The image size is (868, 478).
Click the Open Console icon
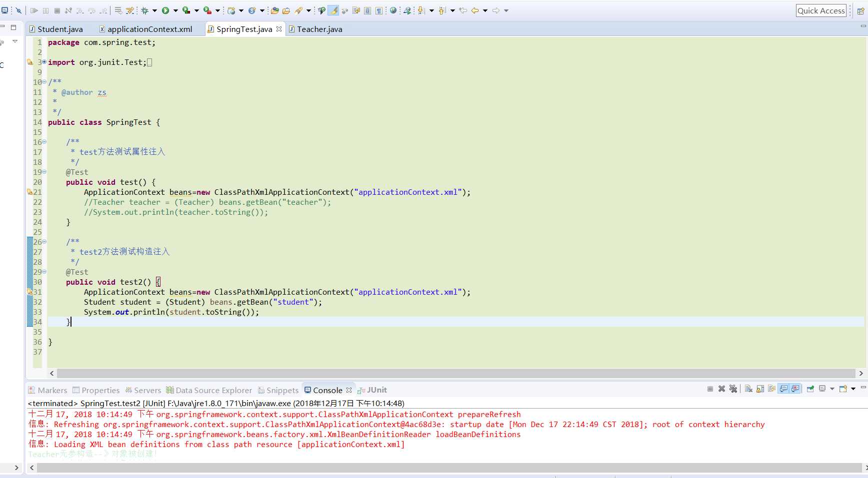pyautogui.click(x=843, y=389)
